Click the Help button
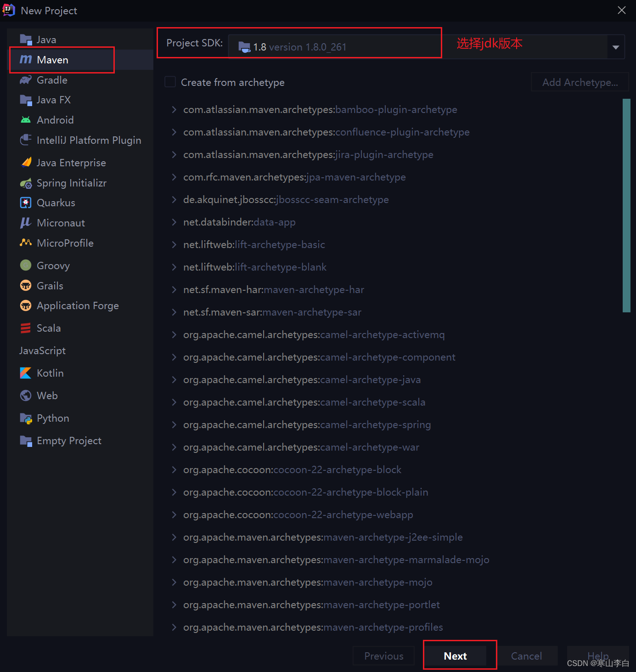 [x=598, y=656]
